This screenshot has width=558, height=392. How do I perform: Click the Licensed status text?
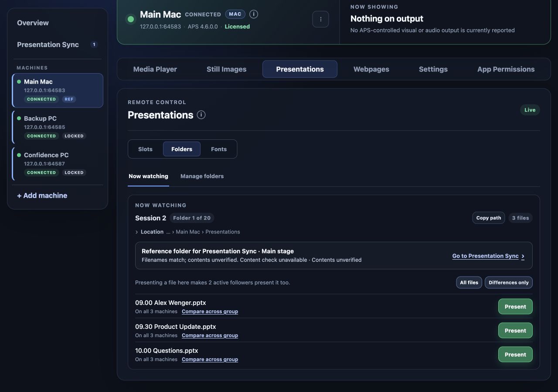pyautogui.click(x=237, y=27)
